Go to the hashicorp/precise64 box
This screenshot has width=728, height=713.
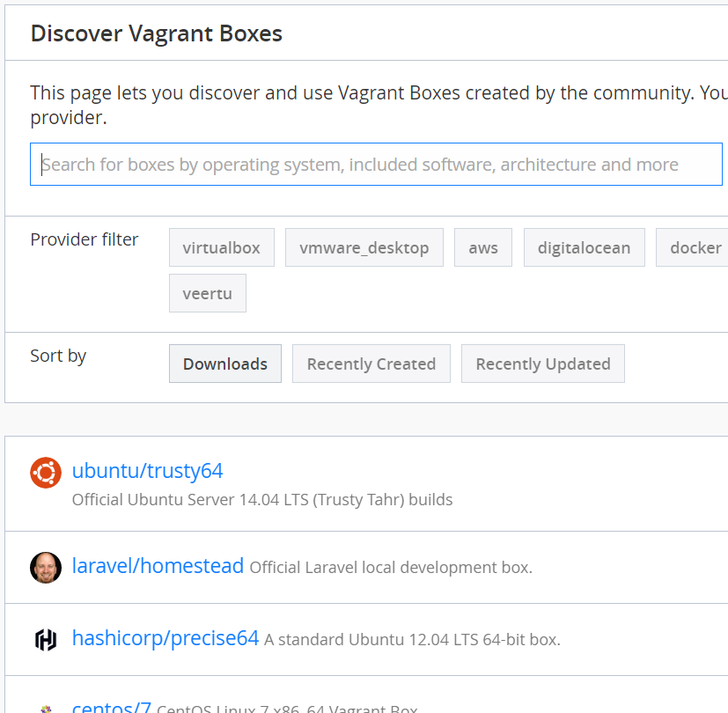tap(165, 638)
